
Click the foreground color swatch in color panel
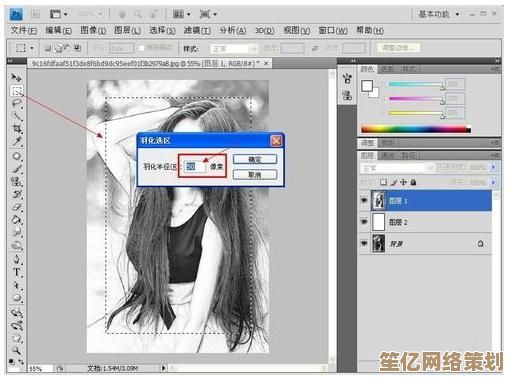pyautogui.click(x=367, y=86)
